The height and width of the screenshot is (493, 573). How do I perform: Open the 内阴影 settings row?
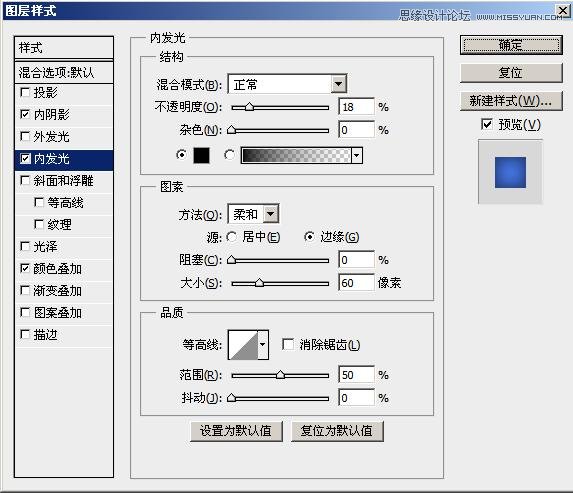(64, 115)
